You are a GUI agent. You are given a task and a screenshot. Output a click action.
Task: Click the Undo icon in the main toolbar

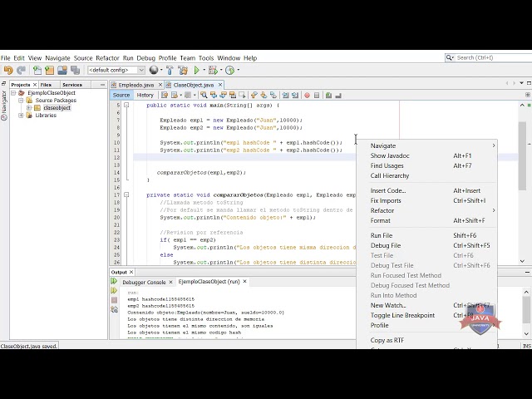tap(8, 70)
